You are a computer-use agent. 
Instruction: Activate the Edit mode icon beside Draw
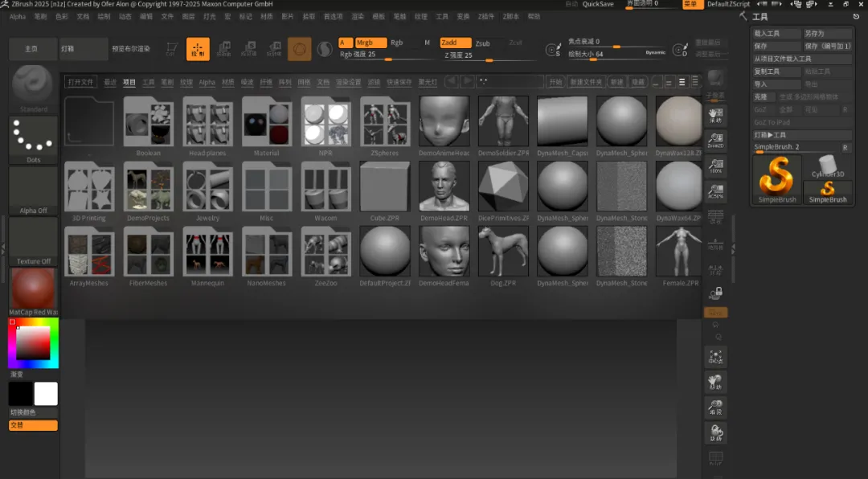point(172,49)
